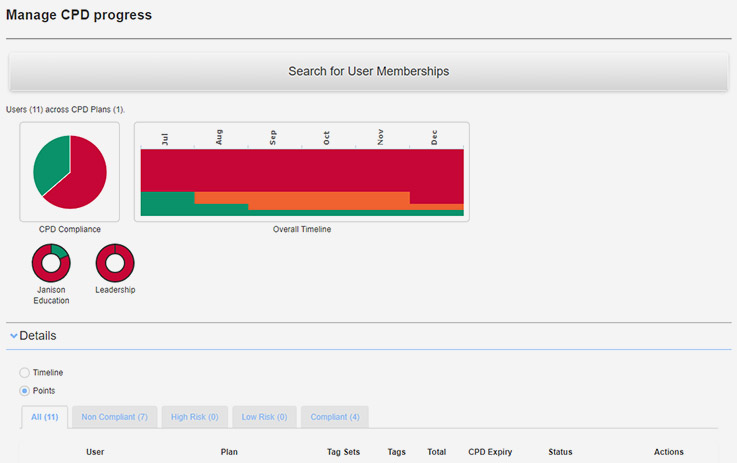737x463 pixels.
Task: Sort by the Plan column header
Action: 229,452
